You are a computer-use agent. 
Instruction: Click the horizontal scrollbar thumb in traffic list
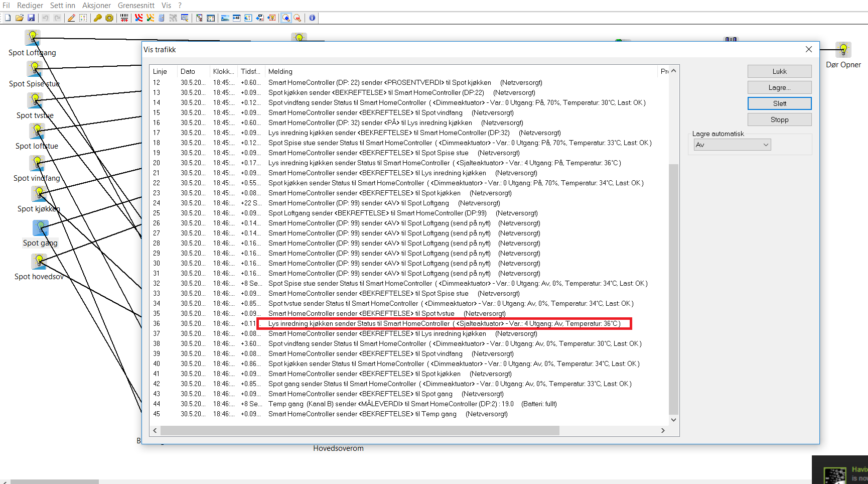(360, 430)
